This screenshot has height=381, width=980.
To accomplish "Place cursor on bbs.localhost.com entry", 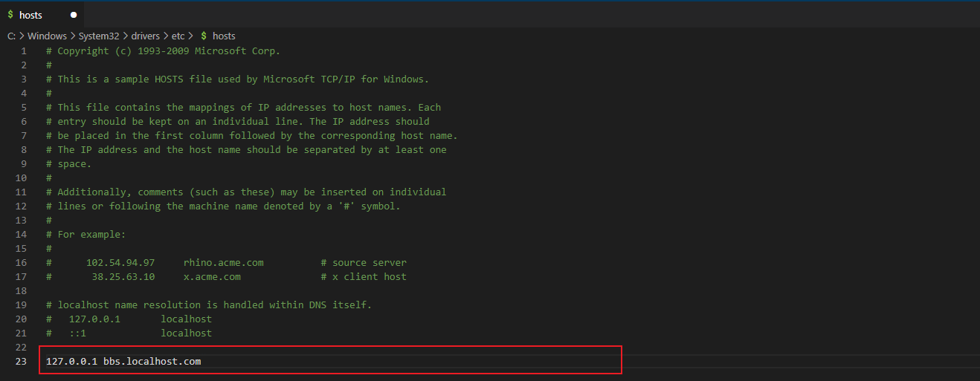I will click(152, 362).
